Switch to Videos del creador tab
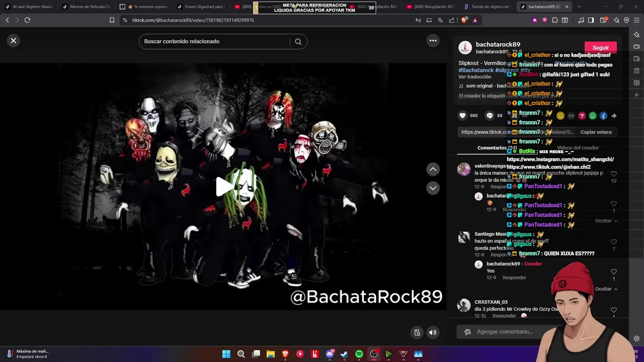The width and height of the screenshot is (644, 362). coord(578,148)
